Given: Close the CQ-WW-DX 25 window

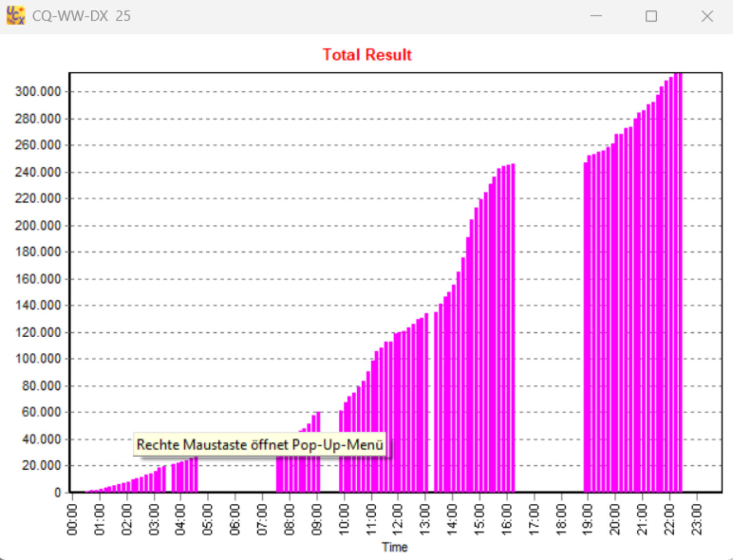Looking at the screenshot, I should pyautogui.click(x=707, y=16).
